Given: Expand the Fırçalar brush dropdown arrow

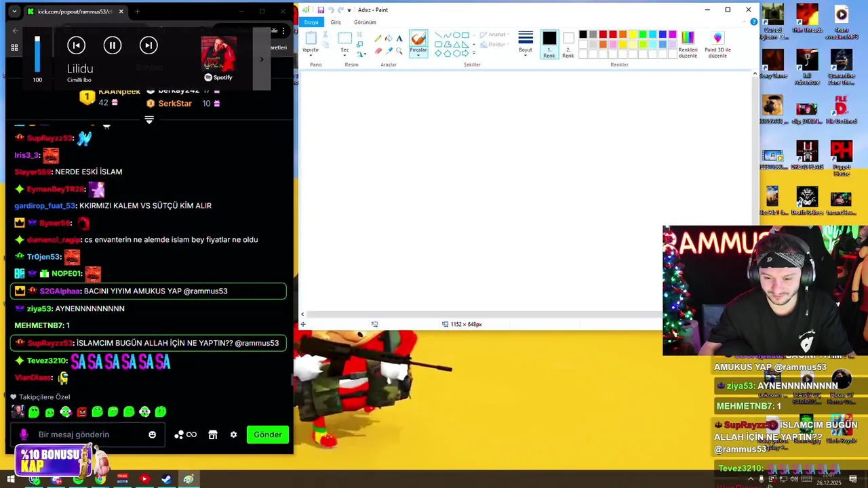Looking at the screenshot, I should (418, 56).
